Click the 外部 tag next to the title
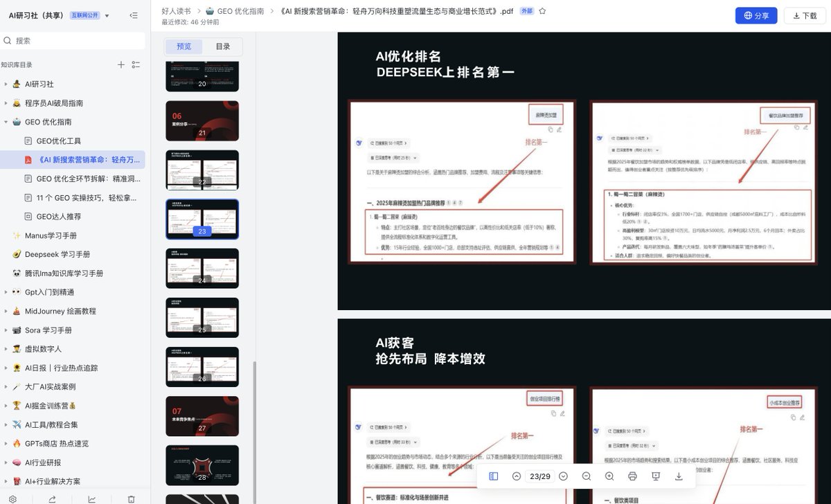Viewport: 831px width, 504px height. (x=527, y=11)
